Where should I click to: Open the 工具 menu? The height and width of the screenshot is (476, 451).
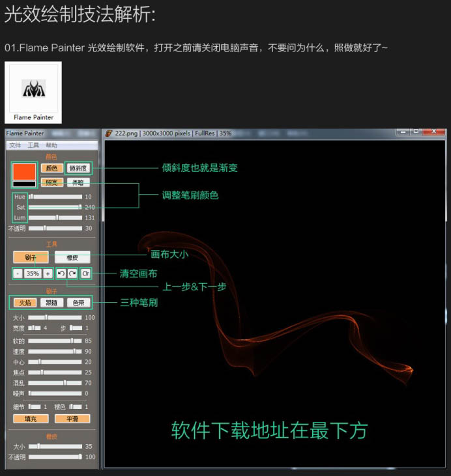coord(33,145)
